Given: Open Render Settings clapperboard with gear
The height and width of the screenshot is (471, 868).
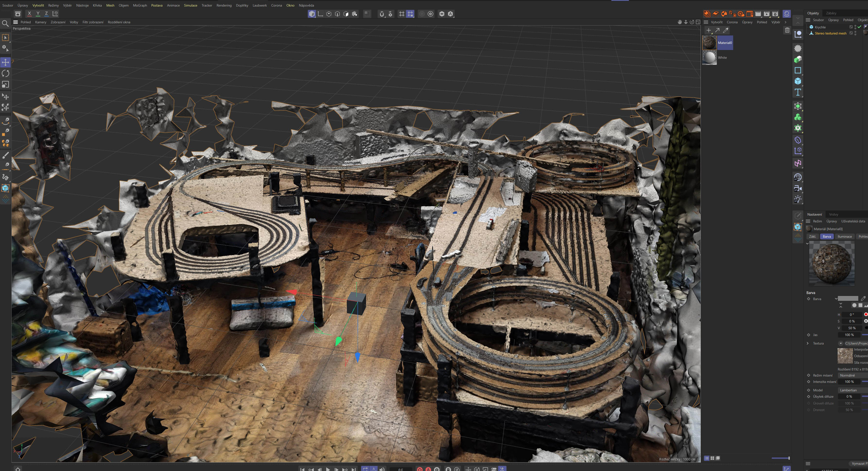Looking at the screenshot, I should coord(775,14).
